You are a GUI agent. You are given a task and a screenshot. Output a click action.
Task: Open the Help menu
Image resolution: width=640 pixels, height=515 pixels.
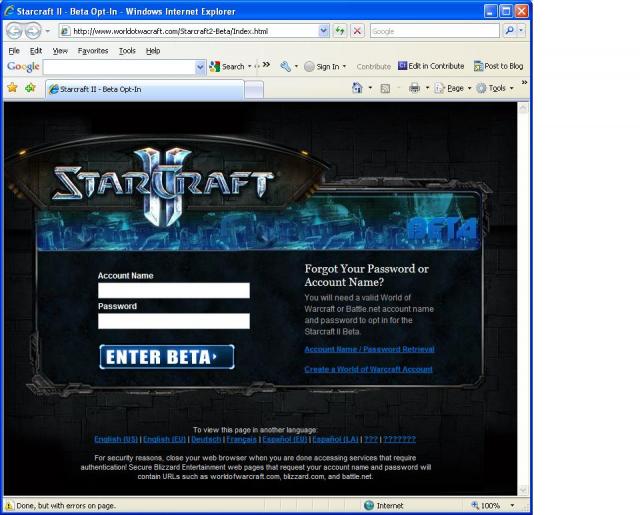153,51
